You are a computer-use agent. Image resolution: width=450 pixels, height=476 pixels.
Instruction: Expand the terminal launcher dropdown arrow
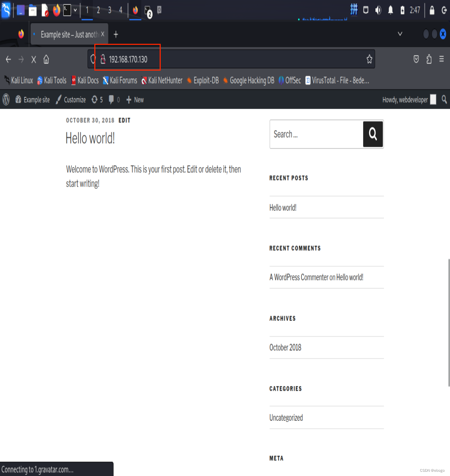click(x=75, y=10)
